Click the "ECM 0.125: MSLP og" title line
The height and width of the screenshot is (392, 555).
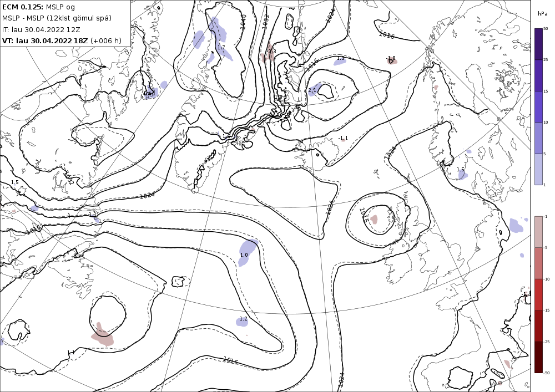click(38, 7)
